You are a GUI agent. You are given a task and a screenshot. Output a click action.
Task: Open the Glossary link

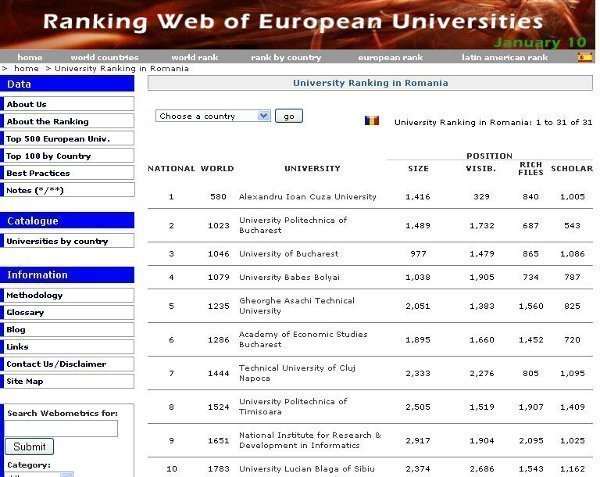pos(69,312)
